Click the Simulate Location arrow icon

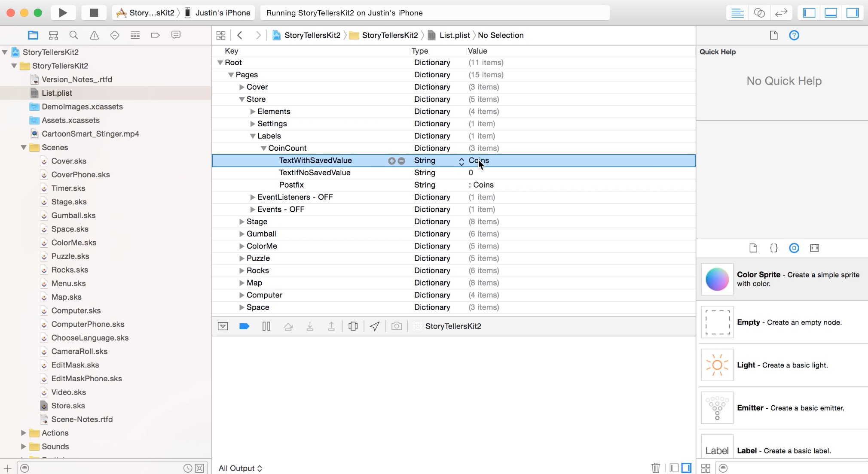coord(375,326)
